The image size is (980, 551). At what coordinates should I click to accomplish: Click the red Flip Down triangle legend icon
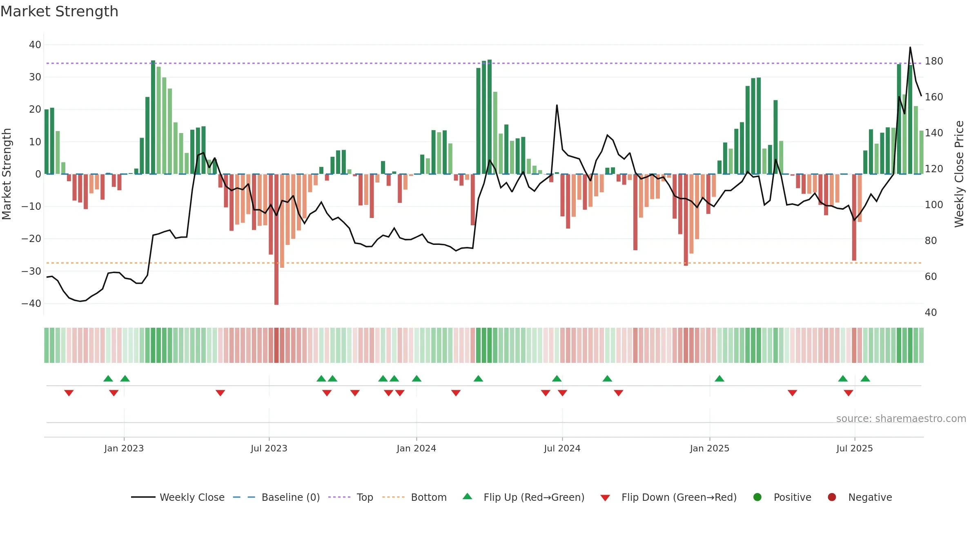click(x=605, y=498)
